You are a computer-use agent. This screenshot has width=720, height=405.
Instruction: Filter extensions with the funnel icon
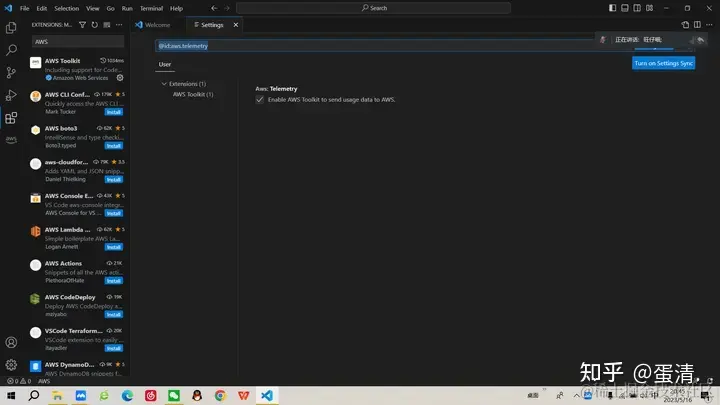click(82, 25)
